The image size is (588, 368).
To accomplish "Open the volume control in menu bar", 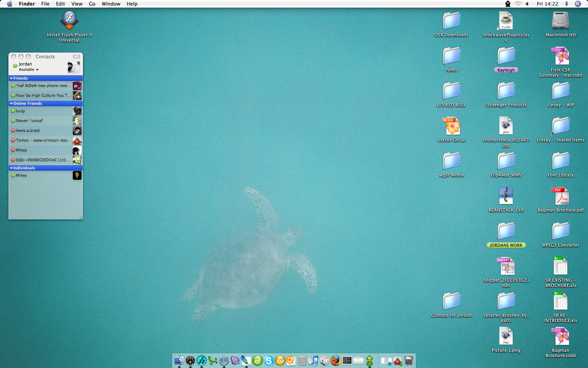I will click(527, 4).
